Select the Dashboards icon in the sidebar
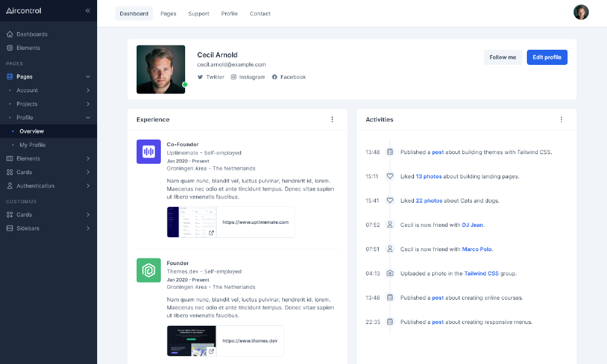607x364 pixels. point(8,34)
